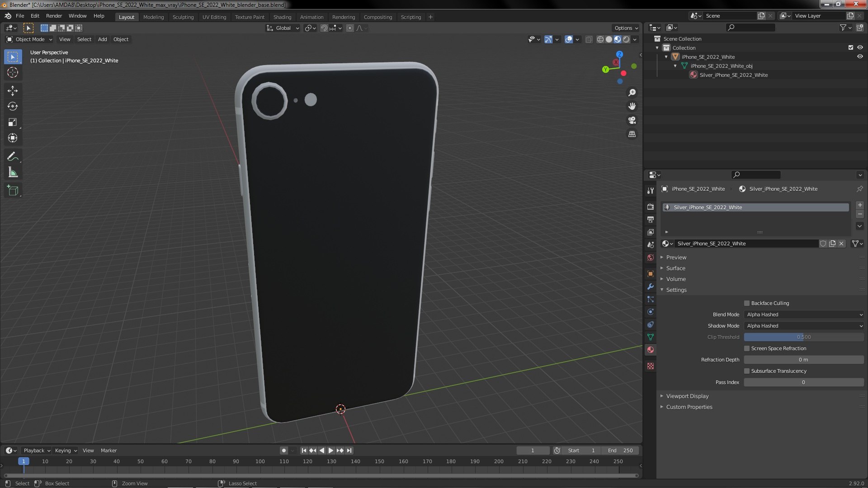Open the Object Data properties tab
This screenshot has width=868, height=488.
coord(651,337)
